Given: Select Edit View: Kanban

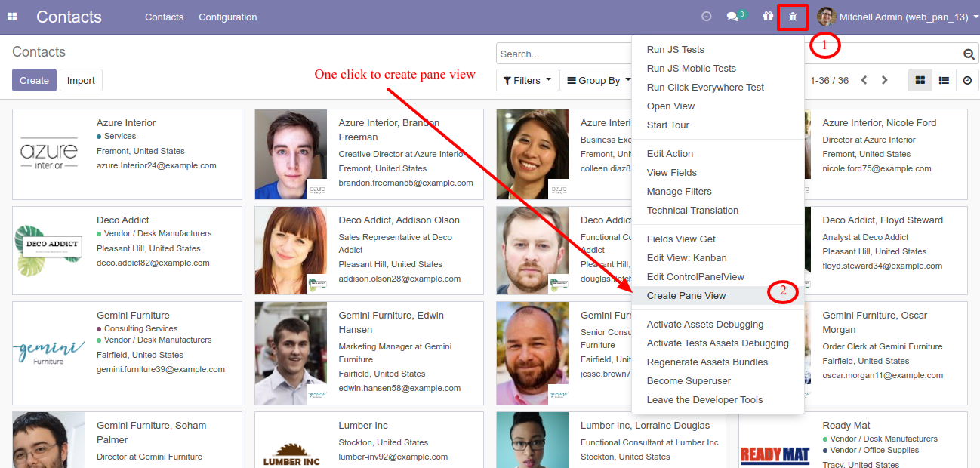Looking at the screenshot, I should click(x=687, y=258).
